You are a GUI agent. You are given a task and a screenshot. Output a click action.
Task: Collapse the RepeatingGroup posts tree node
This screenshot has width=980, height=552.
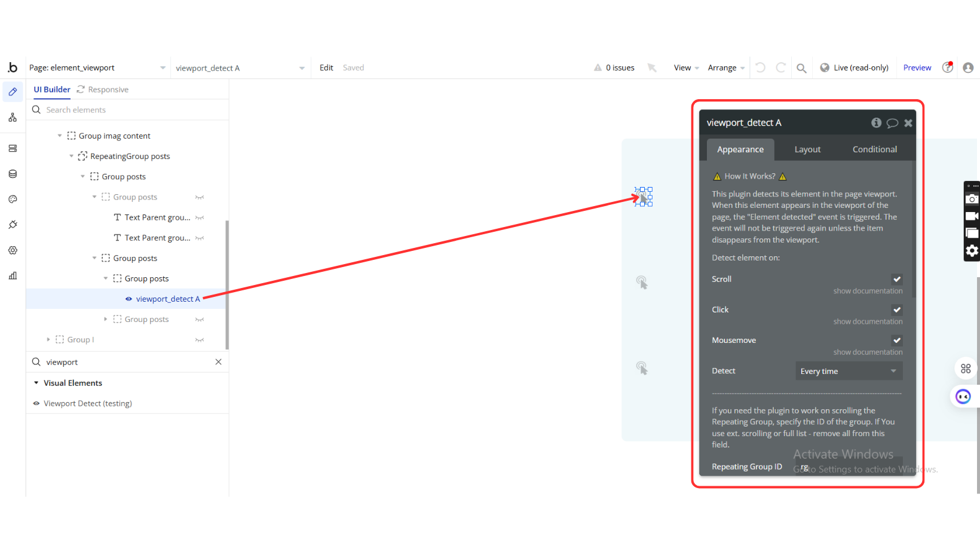pos(71,156)
